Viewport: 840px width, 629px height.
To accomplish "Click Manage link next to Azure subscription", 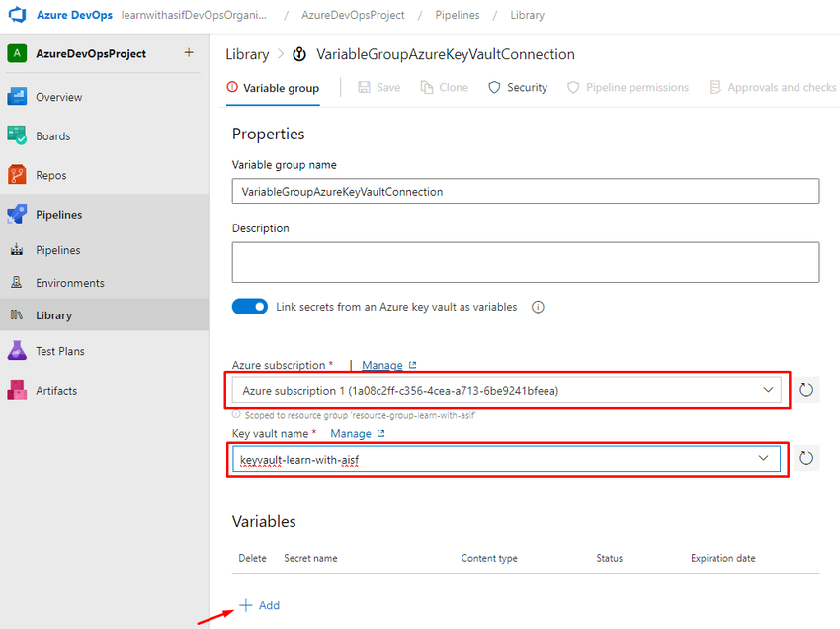I will point(381,365).
